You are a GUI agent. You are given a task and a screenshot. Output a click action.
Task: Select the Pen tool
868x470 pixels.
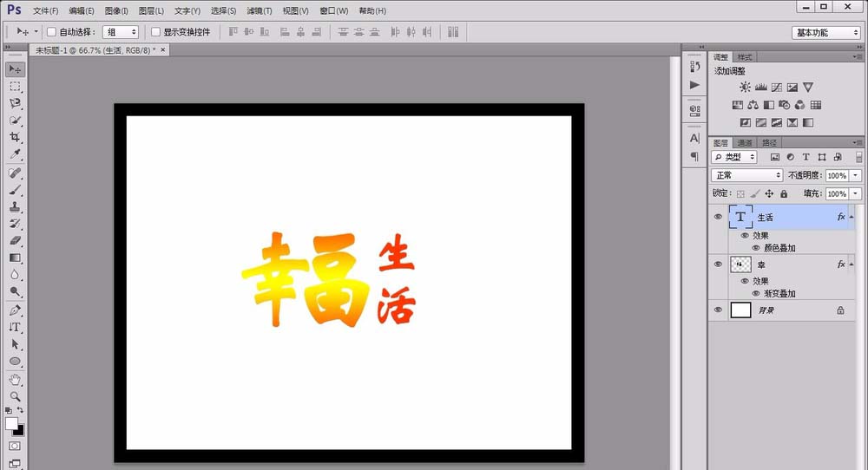[15, 310]
